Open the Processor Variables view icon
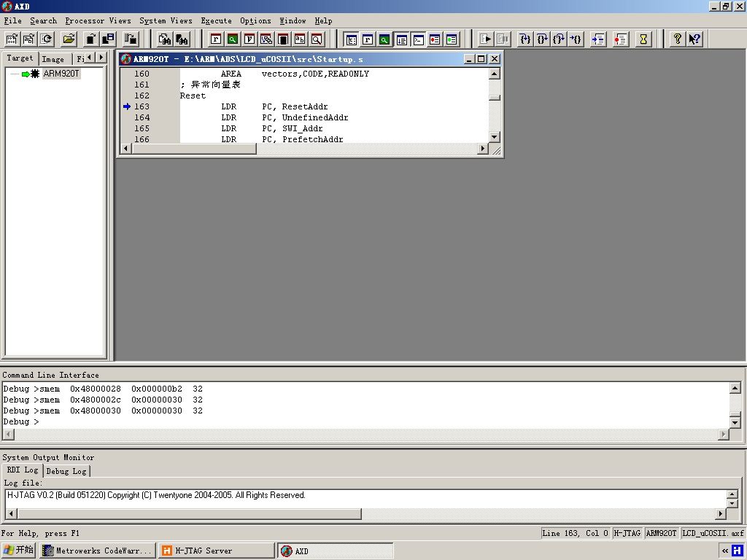 pos(249,39)
